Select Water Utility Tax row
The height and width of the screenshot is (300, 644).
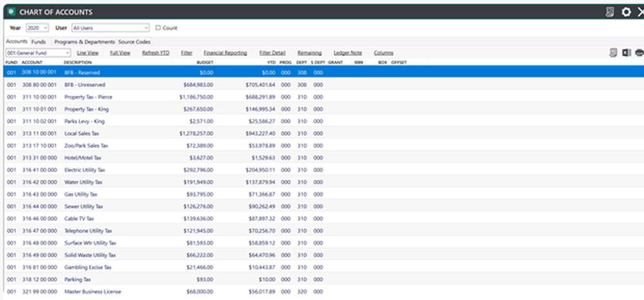324,182
